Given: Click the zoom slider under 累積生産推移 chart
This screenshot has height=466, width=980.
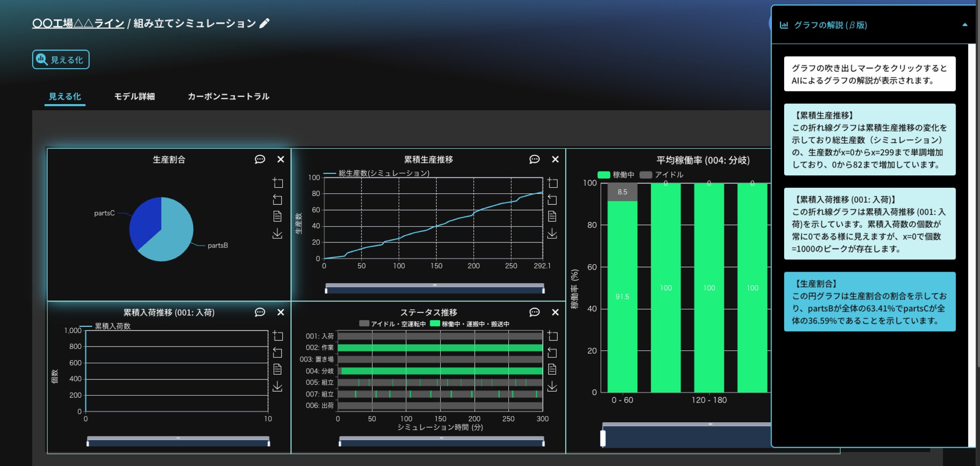Looking at the screenshot, I should [x=434, y=289].
